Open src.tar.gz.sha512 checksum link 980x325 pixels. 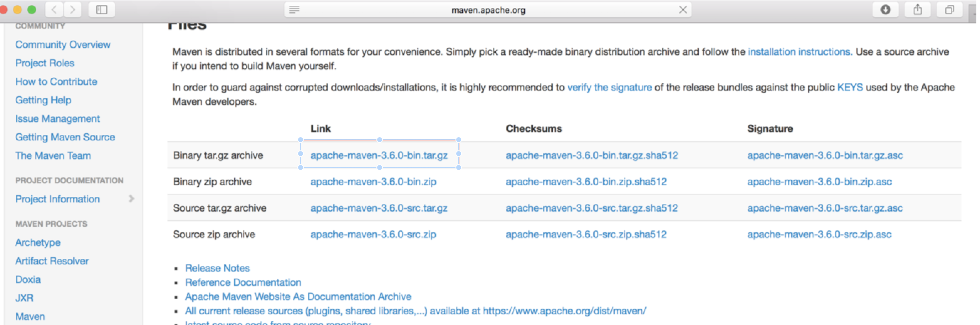[592, 208]
